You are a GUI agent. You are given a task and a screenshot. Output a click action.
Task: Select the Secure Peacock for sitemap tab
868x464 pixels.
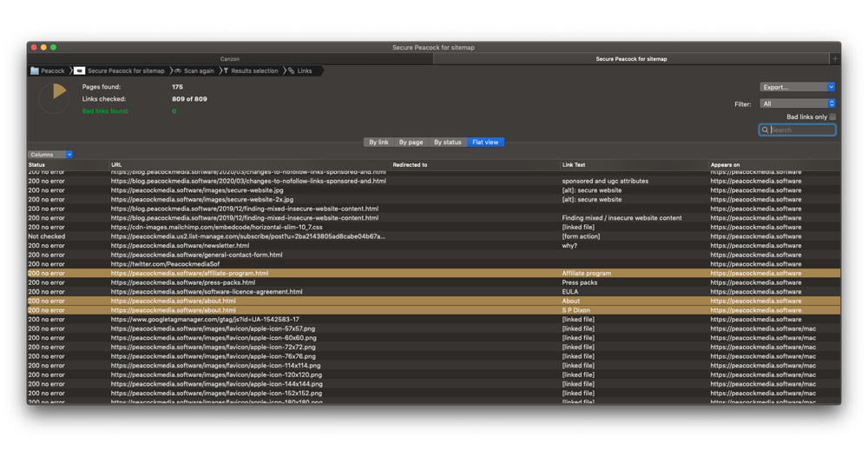click(x=631, y=59)
